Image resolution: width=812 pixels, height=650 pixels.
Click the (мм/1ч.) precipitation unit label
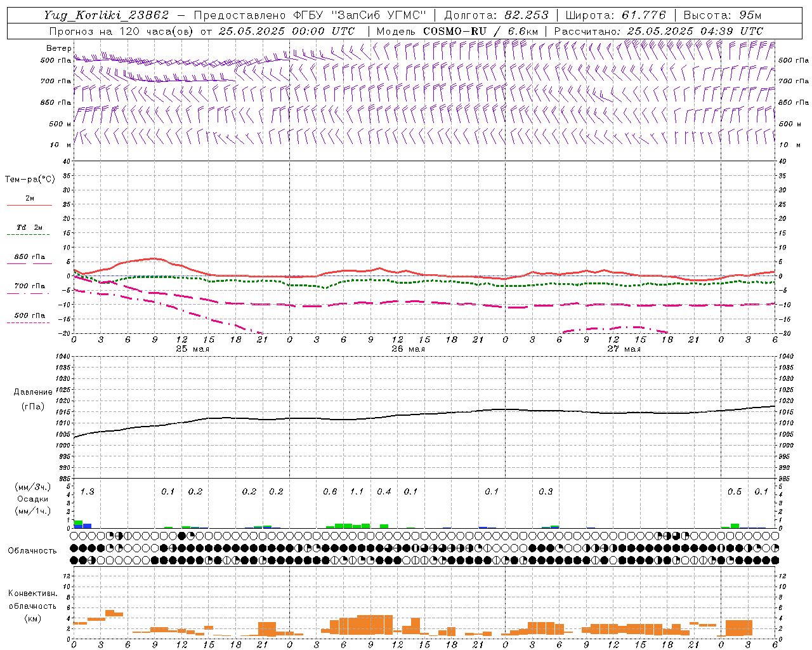coord(33,511)
